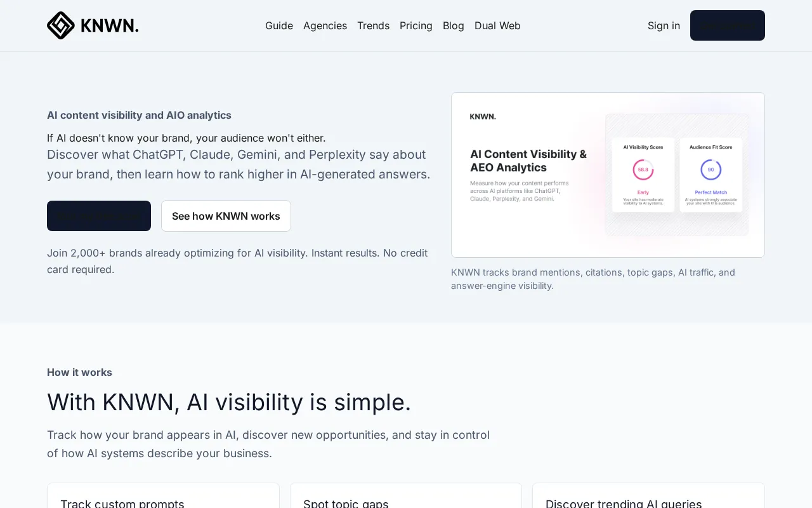This screenshot has width=812, height=508.
Task: Open the Trends nav item
Action: click(373, 25)
